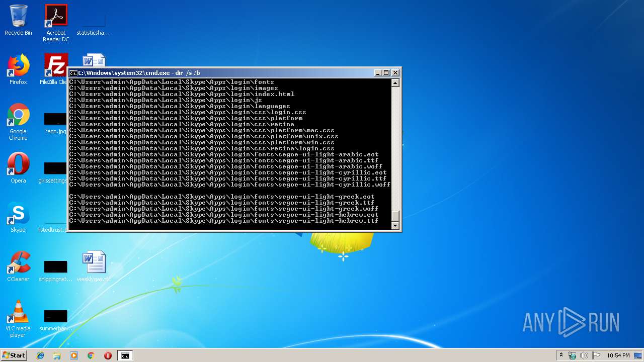Click the css\platform\mac.css output line
Image resolution: width=644 pixels, height=362 pixels.
(202, 130)
